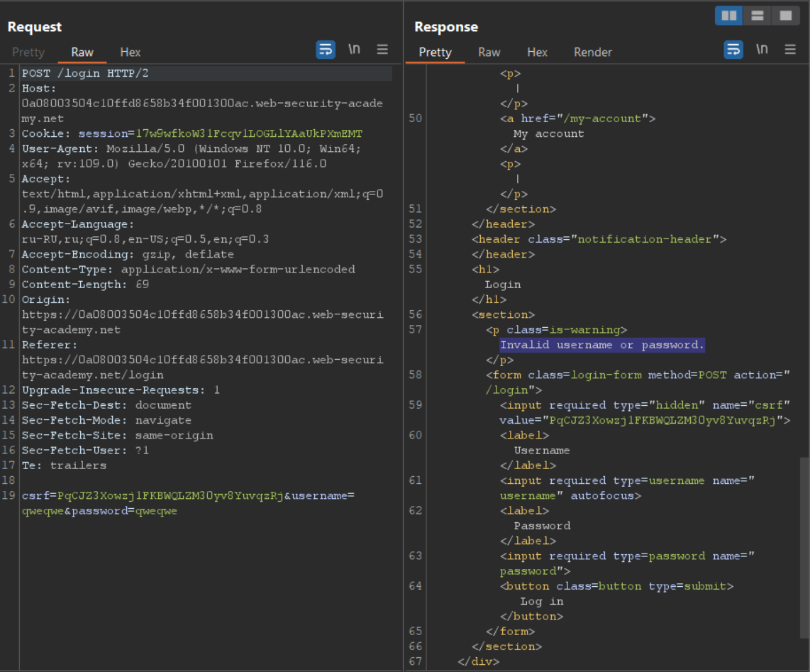Screen dimensions: 810x672
Task: Open the Response panel hamburger menu
Action: point(790,50)
